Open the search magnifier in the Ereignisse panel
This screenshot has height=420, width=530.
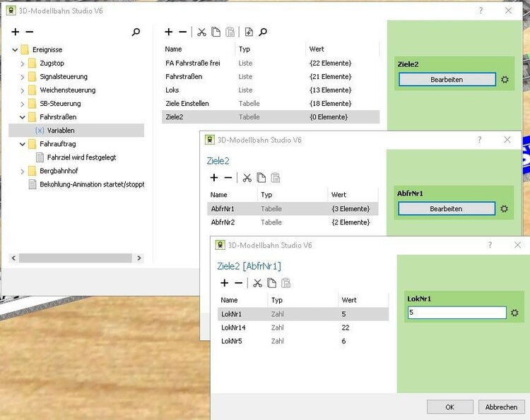click(x=136, y=32)
